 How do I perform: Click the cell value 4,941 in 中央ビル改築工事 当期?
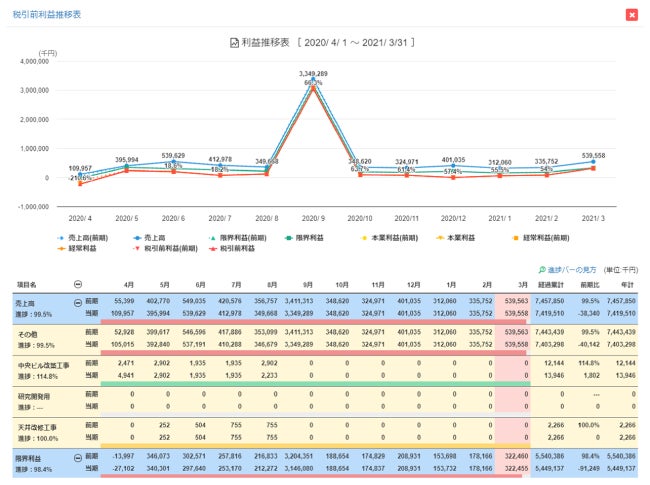point(126,376)
